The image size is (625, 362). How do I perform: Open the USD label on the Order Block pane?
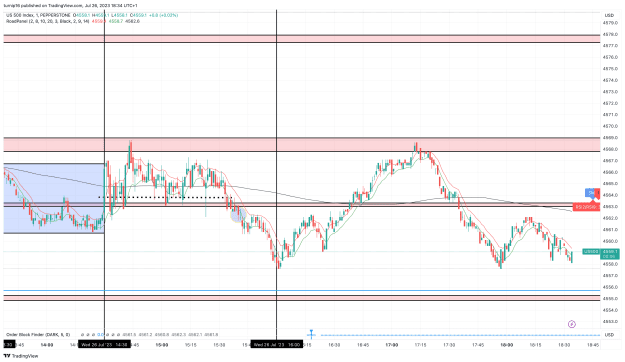point(609,335)
